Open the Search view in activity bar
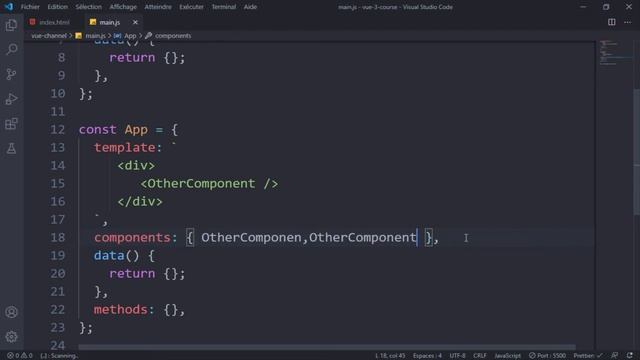Image resolution: width=640 pixels, height=360 pixels. tap(11, 49)
